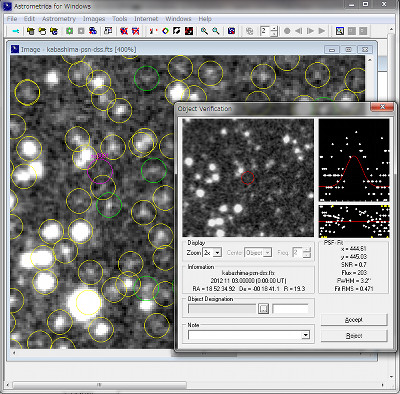400x394 pixels.
Task: Click the Object Designation text field
Action: coord(222,309)
